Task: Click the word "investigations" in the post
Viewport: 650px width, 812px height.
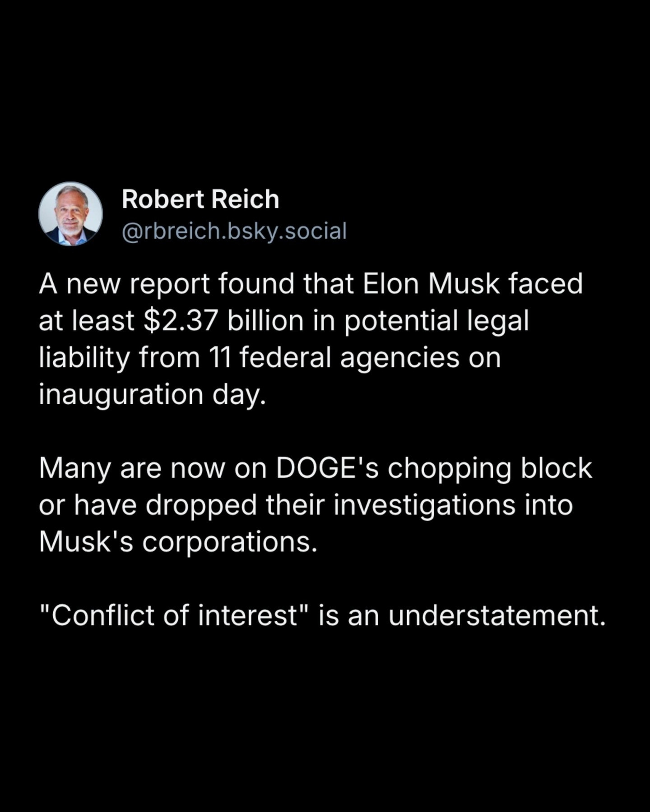Action: pyautogui.click(x=425, y=505)
